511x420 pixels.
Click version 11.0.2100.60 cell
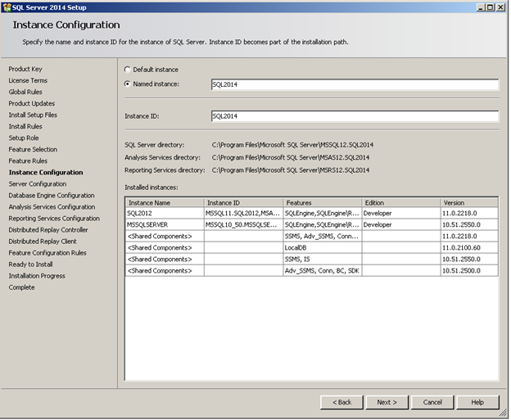coord(469,247)
